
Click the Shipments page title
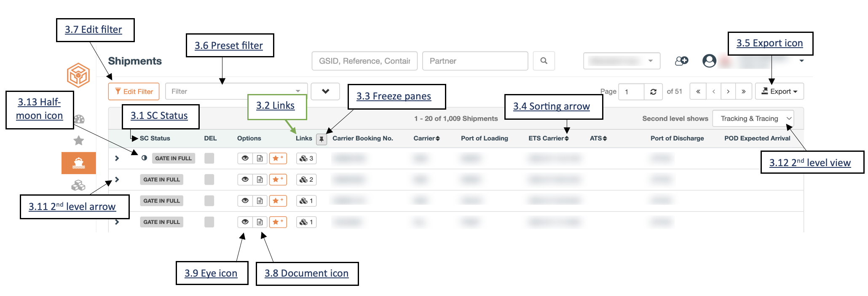click(135, 61)
